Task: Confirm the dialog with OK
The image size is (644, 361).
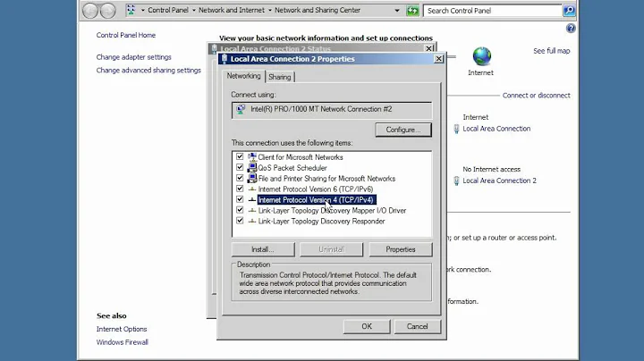Action: (367, 326)
